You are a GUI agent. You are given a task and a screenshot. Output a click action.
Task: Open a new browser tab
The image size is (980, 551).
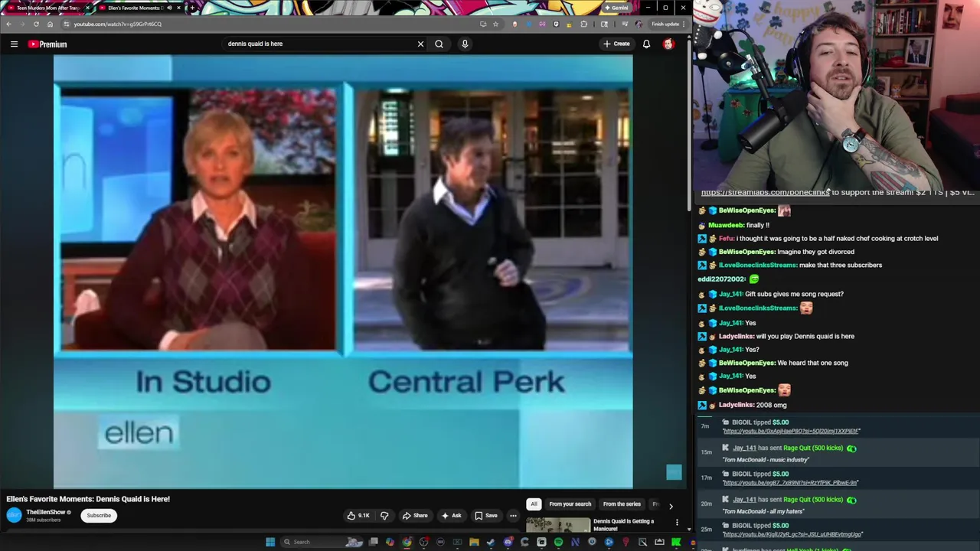192,8
